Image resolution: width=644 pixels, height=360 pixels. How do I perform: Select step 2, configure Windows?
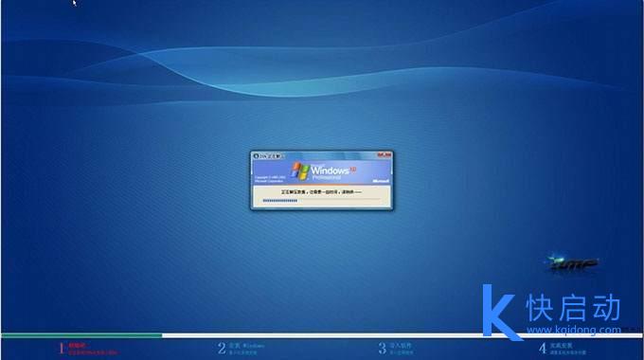tap(241, 349)
